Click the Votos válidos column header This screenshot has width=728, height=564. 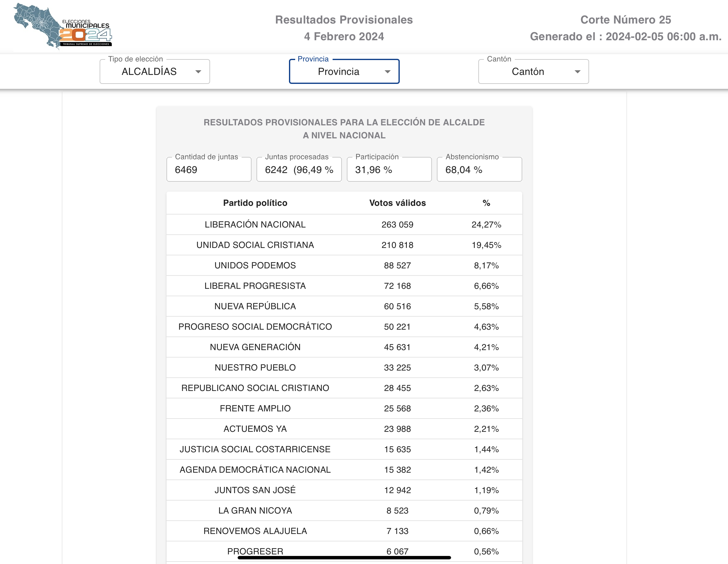397,203
